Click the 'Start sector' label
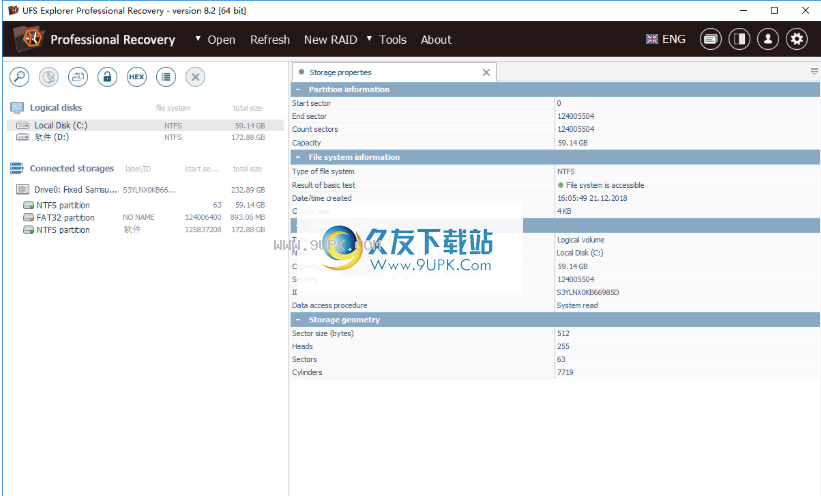 311,103
